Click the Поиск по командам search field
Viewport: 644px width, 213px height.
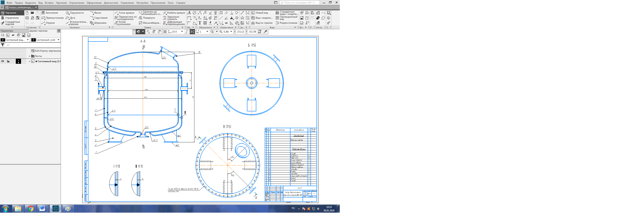pos(300,3)
